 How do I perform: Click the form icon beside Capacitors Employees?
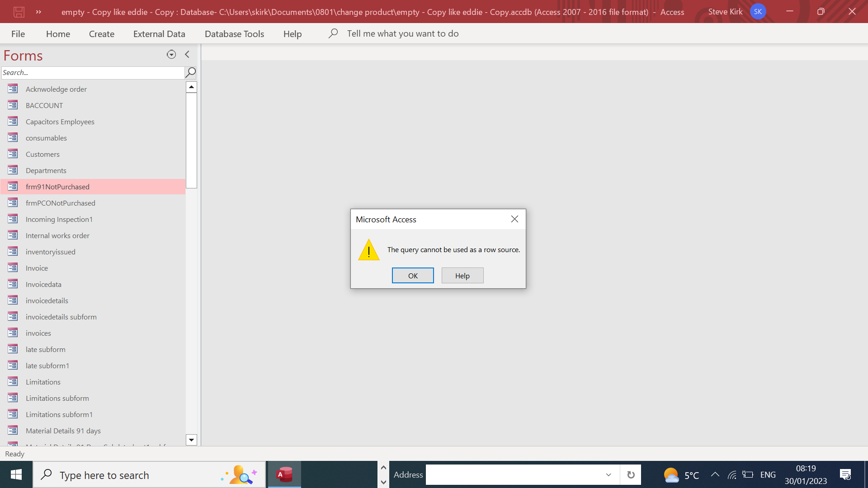point(13,121)
